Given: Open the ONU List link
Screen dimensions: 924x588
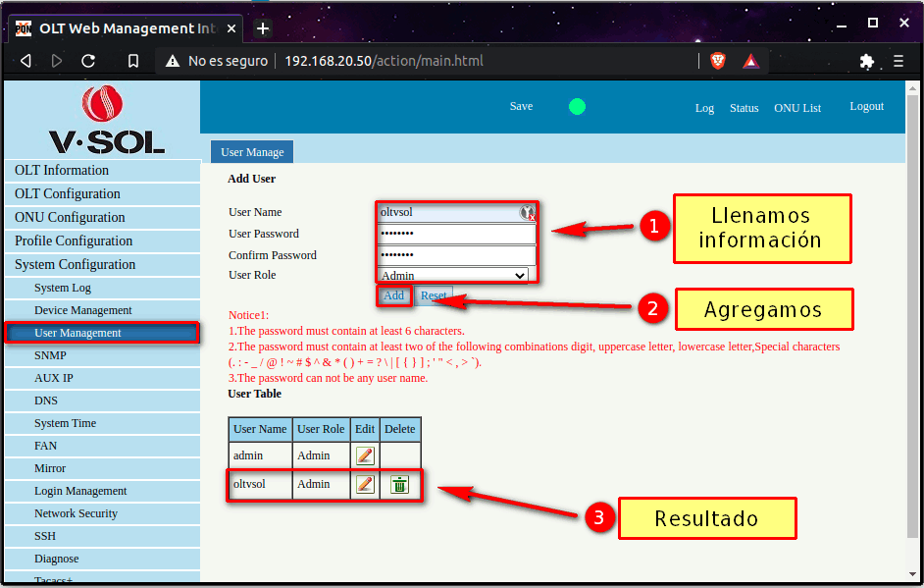Looking at the screenshot, I should (796, 108).
